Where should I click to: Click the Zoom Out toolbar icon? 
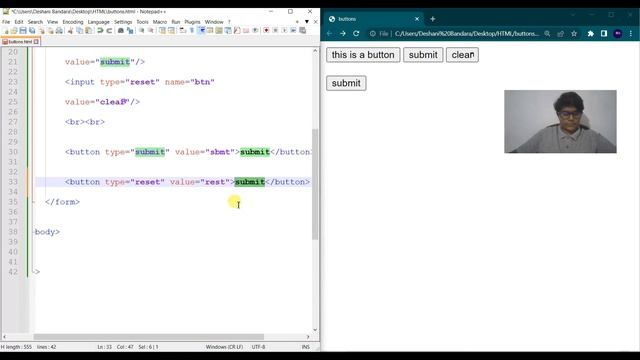(x=151, y=31)
